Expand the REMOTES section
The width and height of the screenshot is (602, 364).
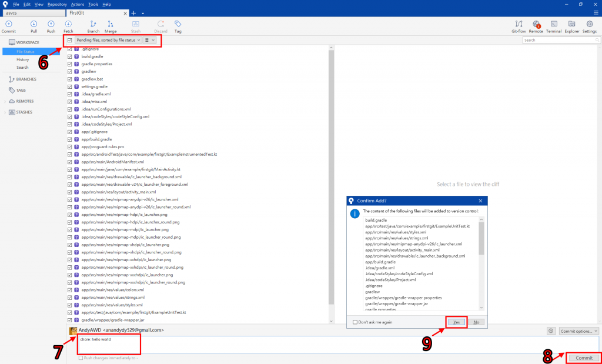(5, 101)
